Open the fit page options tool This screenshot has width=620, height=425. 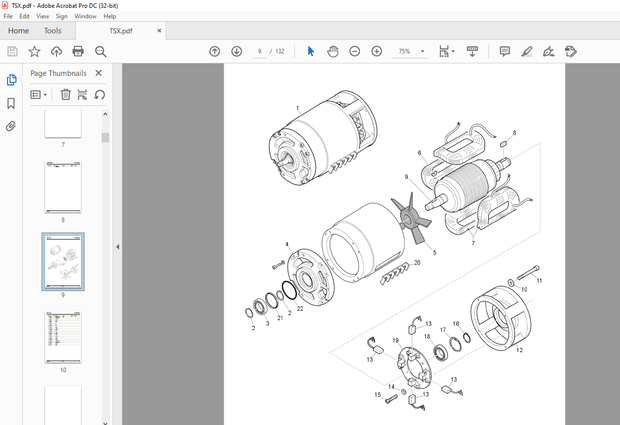coord(444,51)
